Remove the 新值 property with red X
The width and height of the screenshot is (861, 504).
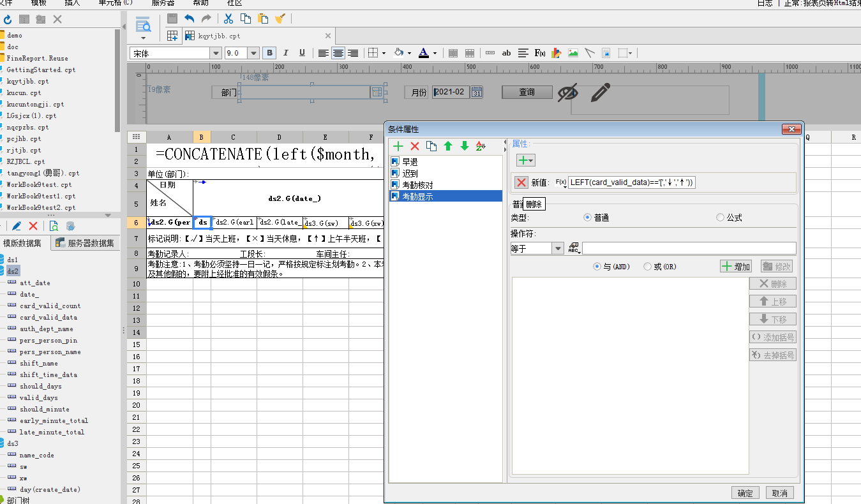pos(521,182)
